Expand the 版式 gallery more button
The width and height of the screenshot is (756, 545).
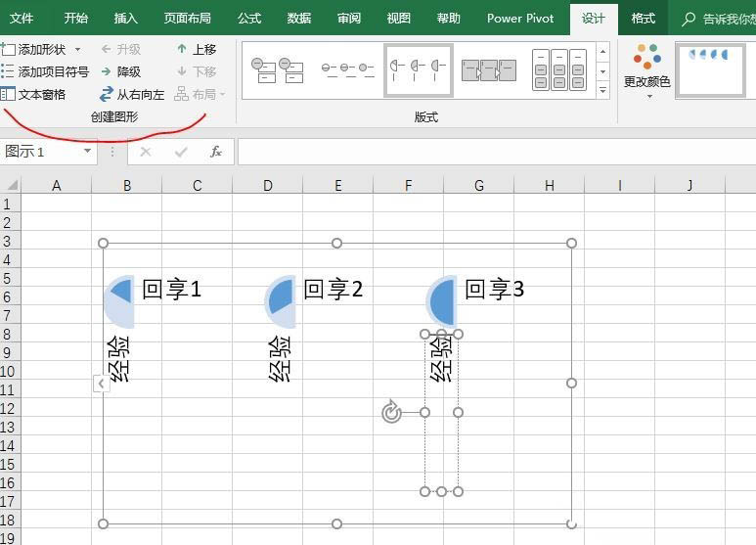click(x=602, y=90)
